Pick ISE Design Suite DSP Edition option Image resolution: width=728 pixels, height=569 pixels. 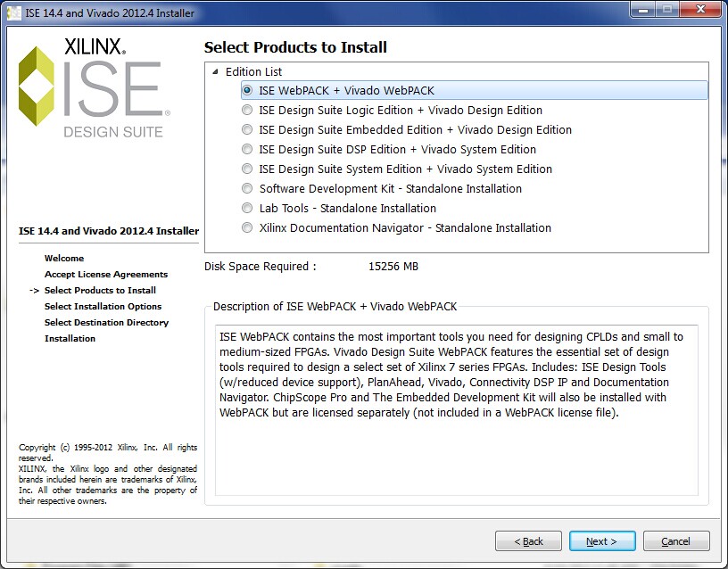coord(247,150)
